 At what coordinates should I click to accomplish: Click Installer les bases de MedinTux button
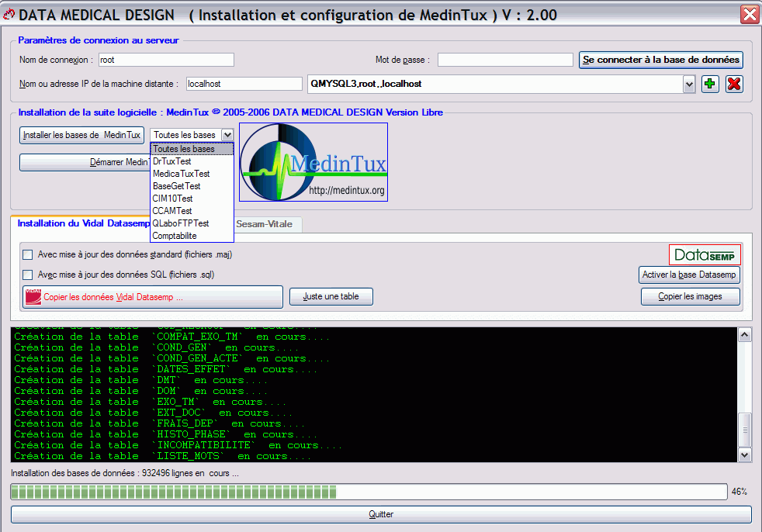(81, 135)
